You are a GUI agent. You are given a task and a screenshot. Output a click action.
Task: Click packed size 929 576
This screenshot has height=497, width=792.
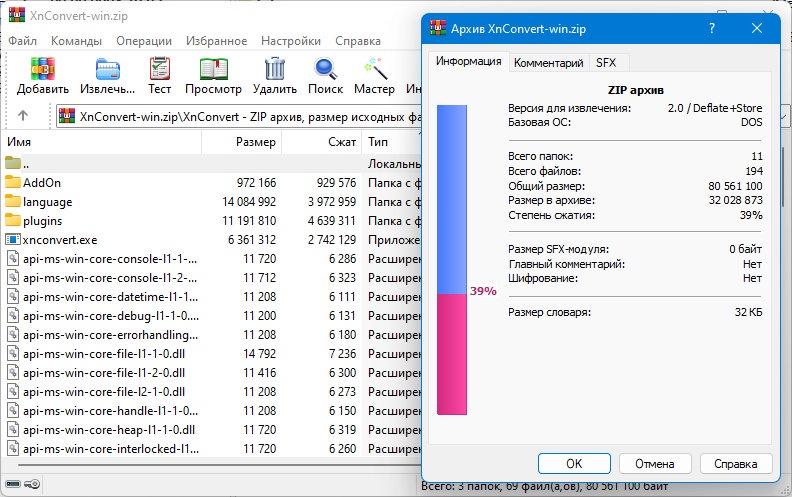point(336,182)
